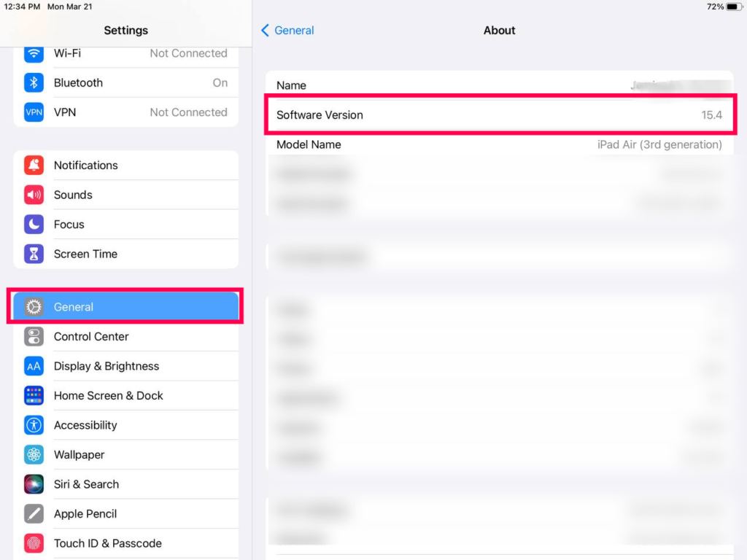747x560 pixels.
Task: Tap the Home Screen & Dock grid icon
Action: (x=34, y=396)
